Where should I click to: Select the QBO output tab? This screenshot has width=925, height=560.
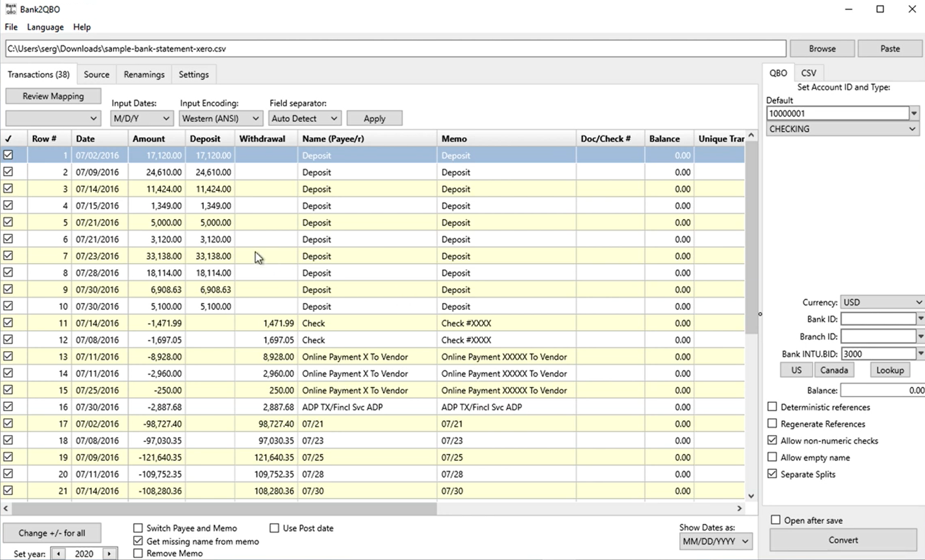click(778, 73)
